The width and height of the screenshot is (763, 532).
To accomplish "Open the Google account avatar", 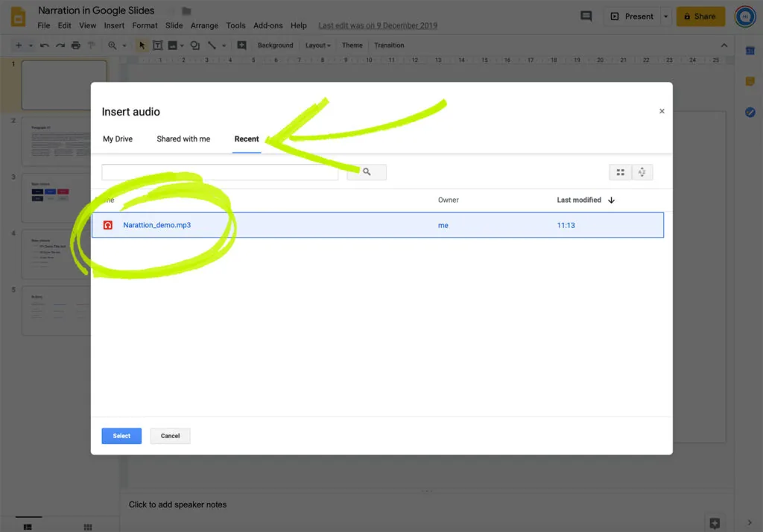I will 744,16.
